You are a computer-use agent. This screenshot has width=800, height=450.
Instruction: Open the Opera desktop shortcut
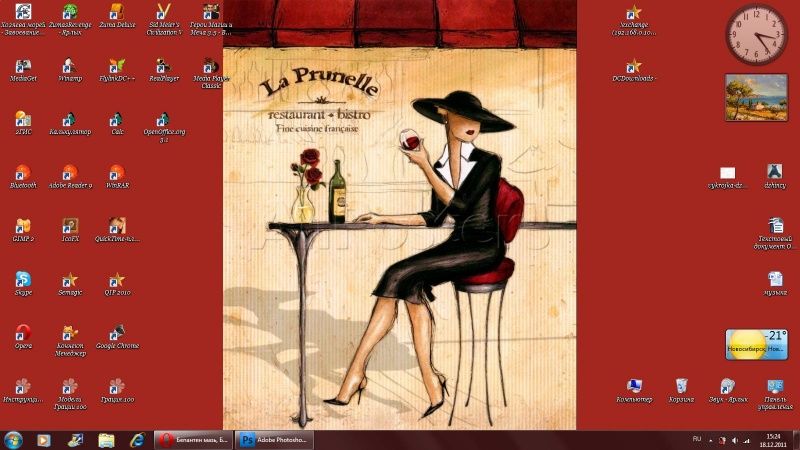click(22, 333)
